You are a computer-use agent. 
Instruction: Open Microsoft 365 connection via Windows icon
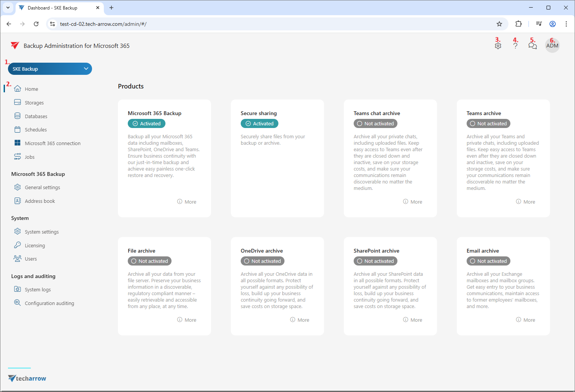click(x=17, y=143)
